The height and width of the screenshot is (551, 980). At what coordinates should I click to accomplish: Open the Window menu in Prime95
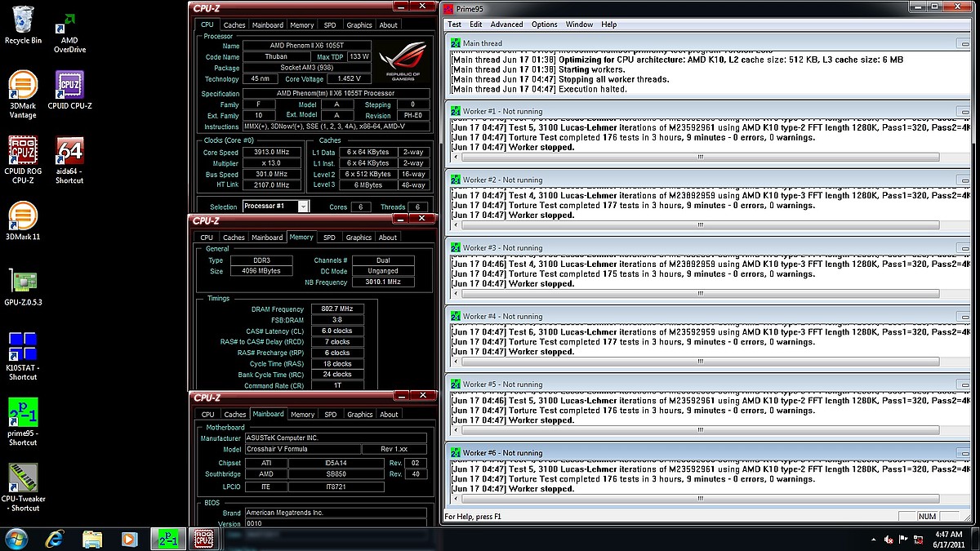[x=579, y=24]
